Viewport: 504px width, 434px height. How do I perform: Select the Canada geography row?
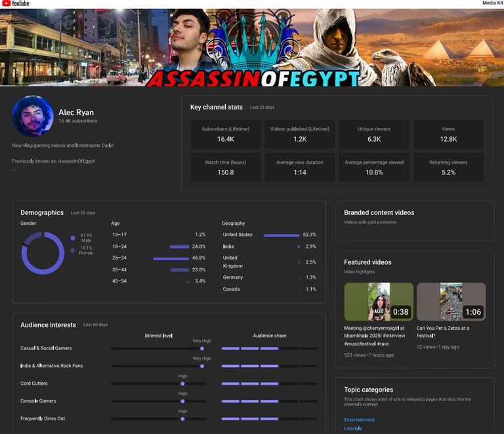point(269,289)
